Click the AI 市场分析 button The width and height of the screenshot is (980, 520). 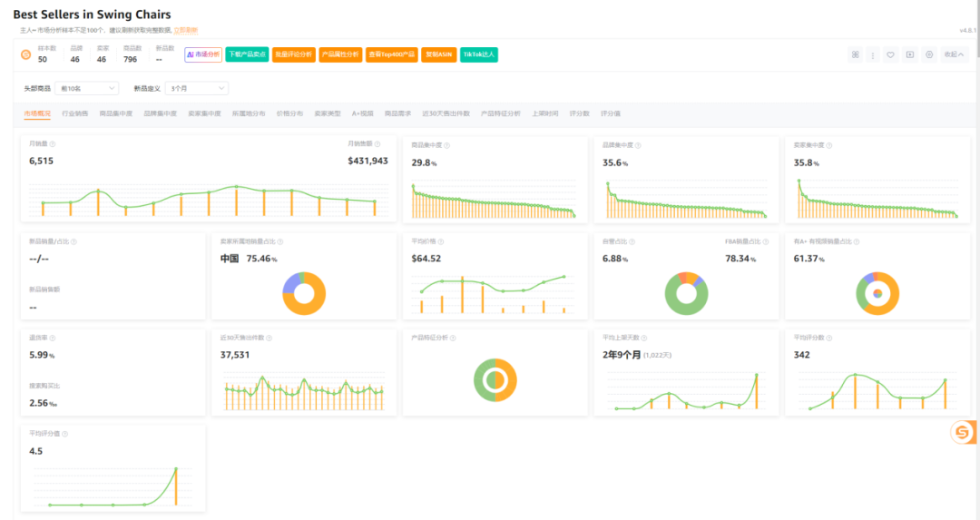pyautogui.click(x=203, y=55)
